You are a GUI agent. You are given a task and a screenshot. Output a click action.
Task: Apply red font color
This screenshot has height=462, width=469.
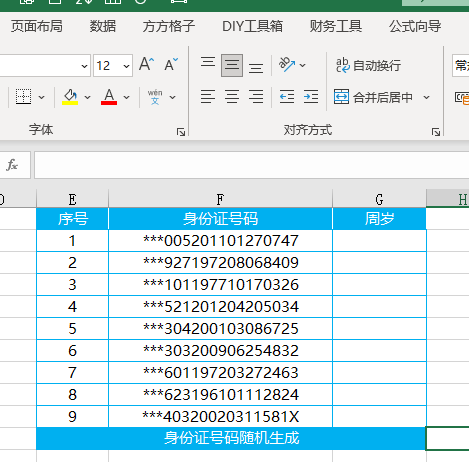(109, 97)
